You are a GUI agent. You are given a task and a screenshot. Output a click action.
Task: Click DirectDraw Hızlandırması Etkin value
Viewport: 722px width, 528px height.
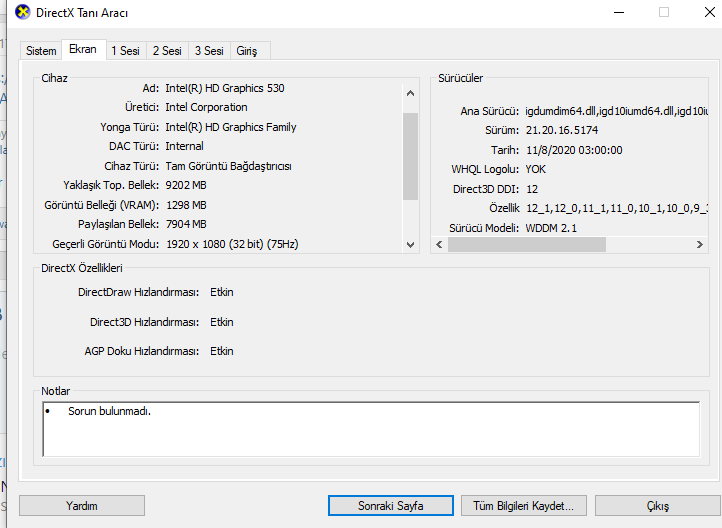222,292
